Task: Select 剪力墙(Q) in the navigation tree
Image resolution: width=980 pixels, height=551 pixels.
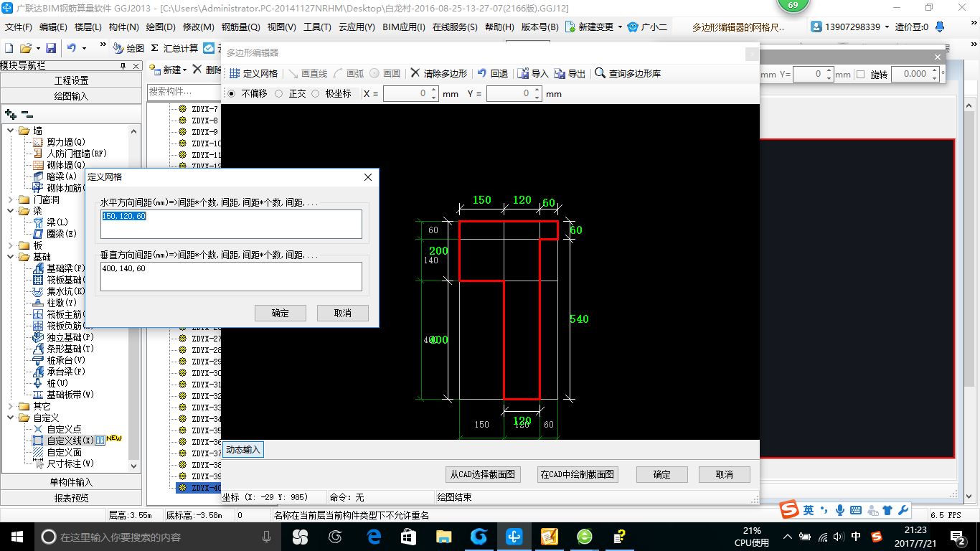Action: click(x=65, y=142)
